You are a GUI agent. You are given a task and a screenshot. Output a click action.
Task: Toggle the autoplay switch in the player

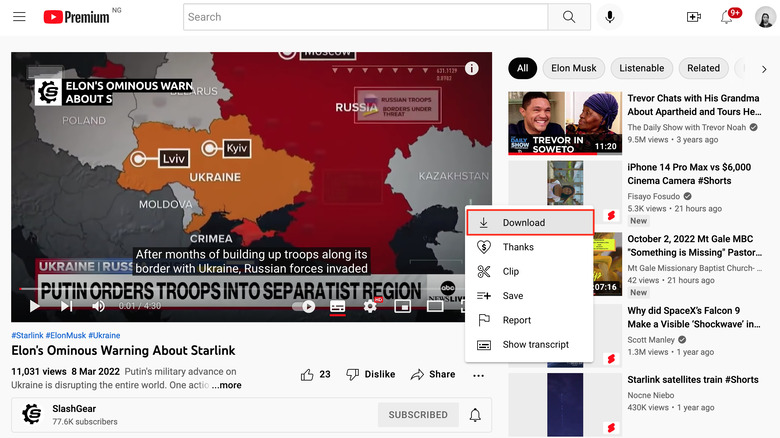coord(305,306)
